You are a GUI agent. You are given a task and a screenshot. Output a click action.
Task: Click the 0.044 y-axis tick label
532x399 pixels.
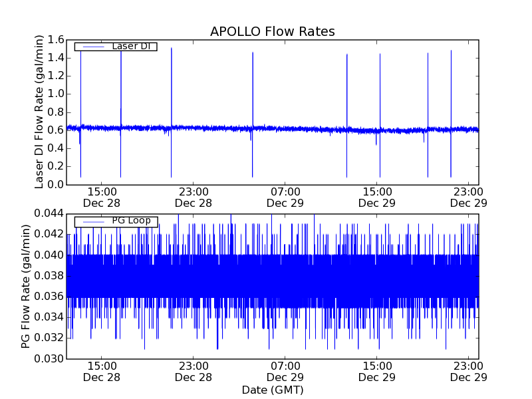tap(49, 213)
